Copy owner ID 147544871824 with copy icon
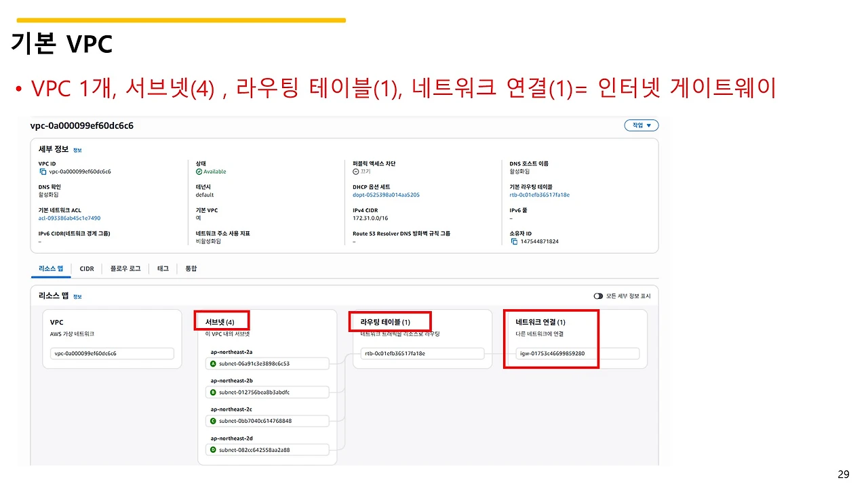Screen dimensions: 868x488 (x=514, y=241)
